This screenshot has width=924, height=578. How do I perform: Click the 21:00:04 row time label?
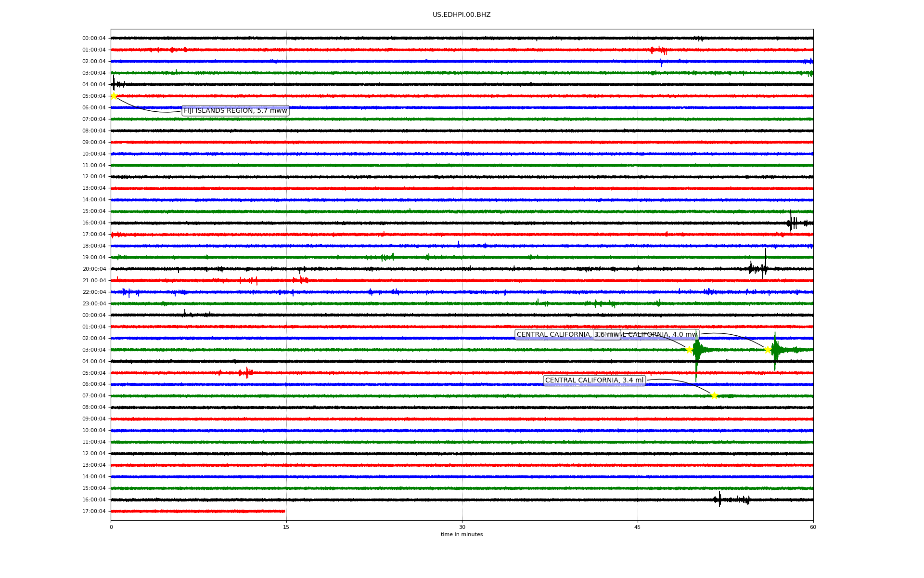pyautogui.click(x=94, y=281)
